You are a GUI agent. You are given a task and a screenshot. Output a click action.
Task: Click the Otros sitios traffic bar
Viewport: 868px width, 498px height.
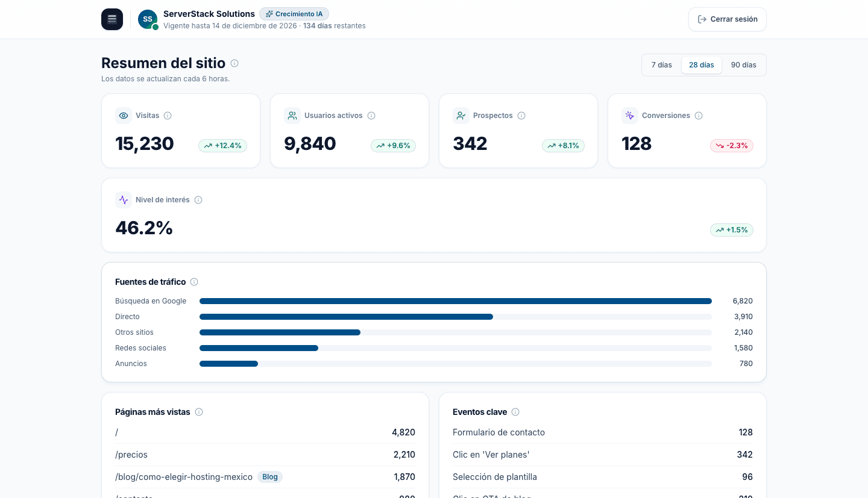(x=456, y=332)
